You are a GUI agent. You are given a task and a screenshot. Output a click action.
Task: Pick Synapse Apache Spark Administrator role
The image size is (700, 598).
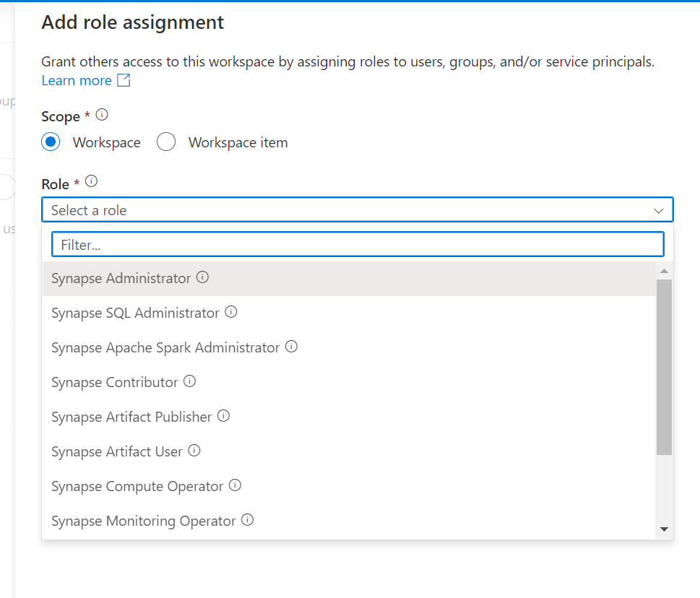(349, 347)
